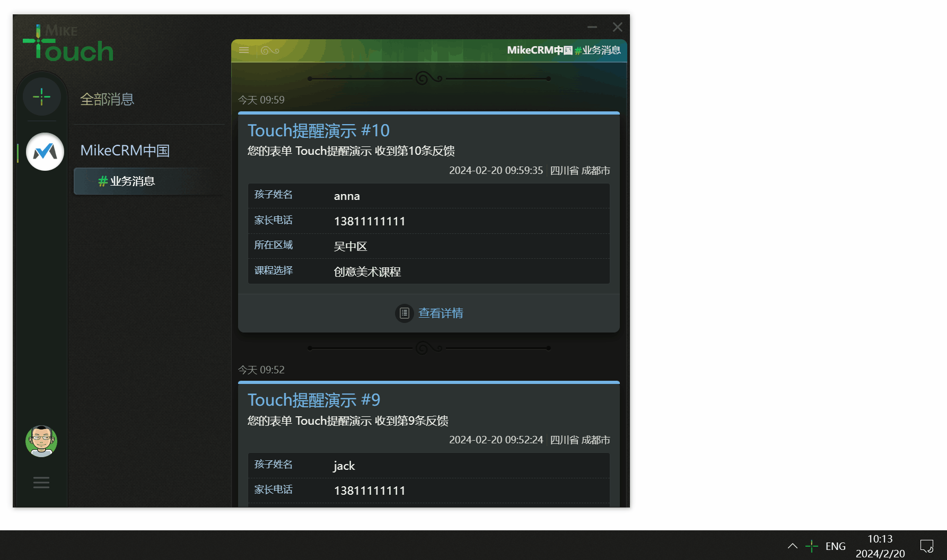Screen dimensions: 947x560
Task: Open Touch tray icon in taskbar
Action: point(812,546)
